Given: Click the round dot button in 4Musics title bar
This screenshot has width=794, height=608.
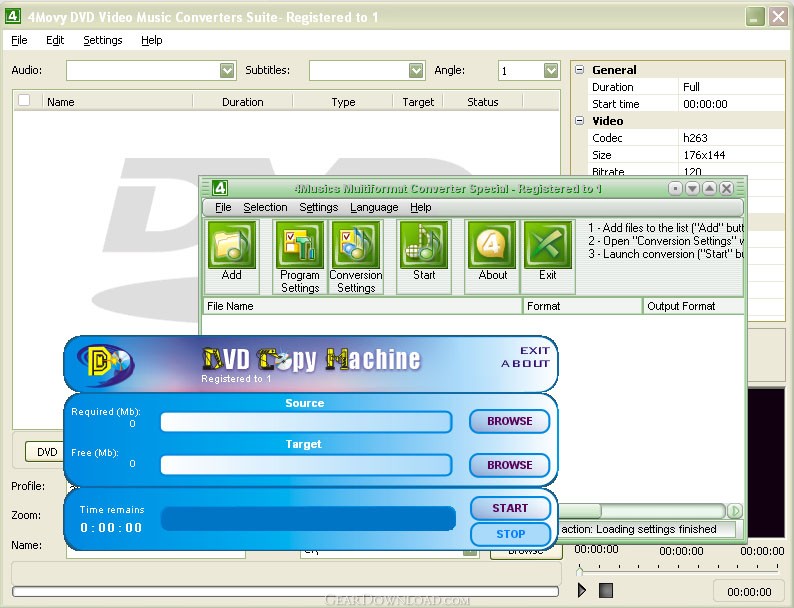Looking at the screenshot, I should tap(675, 188).
